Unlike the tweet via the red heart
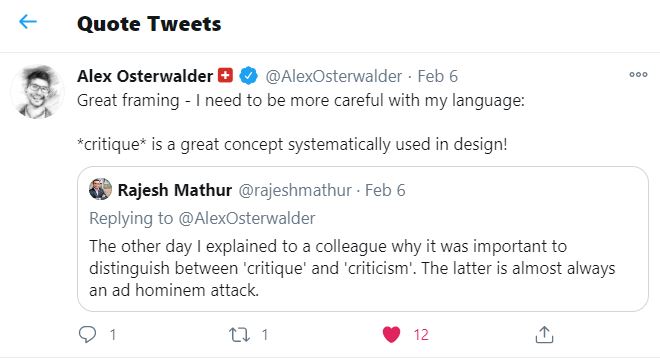This screenshot has height=364, width=660. click(391, 335)
